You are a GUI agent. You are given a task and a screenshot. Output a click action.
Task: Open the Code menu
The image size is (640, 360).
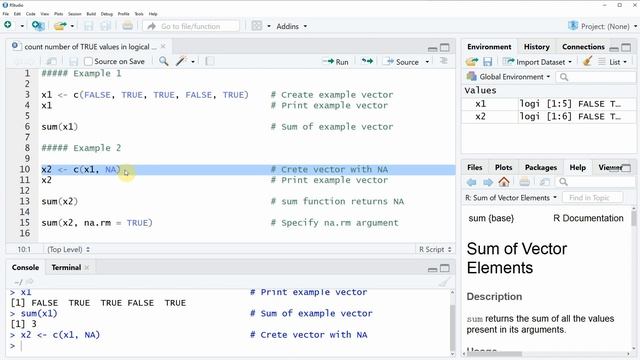point(31,14)
